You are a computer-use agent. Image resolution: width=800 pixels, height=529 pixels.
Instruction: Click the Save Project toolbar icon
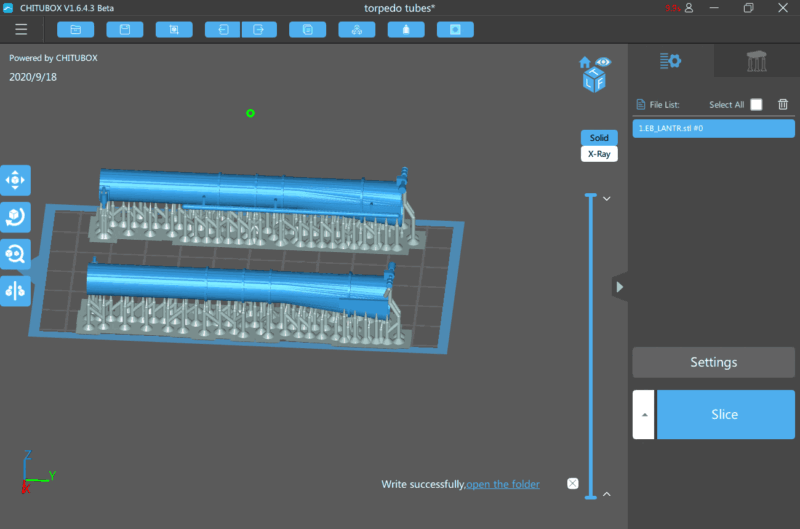point(125,30)
